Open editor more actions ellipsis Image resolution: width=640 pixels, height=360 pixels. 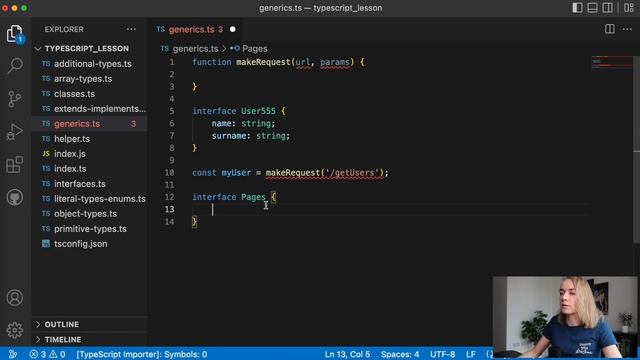(x=627, y=29)
